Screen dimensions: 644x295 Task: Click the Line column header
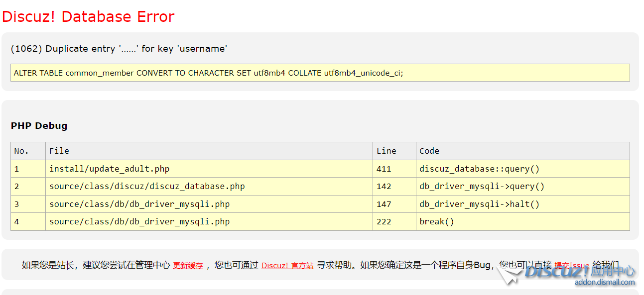coord(386,151)
